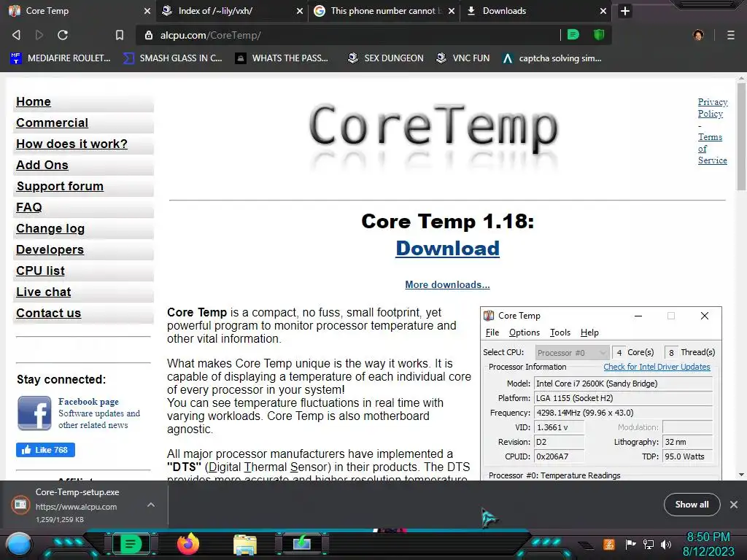
Task: Click the volume speaker tray icon
Action: coord(666,544)
